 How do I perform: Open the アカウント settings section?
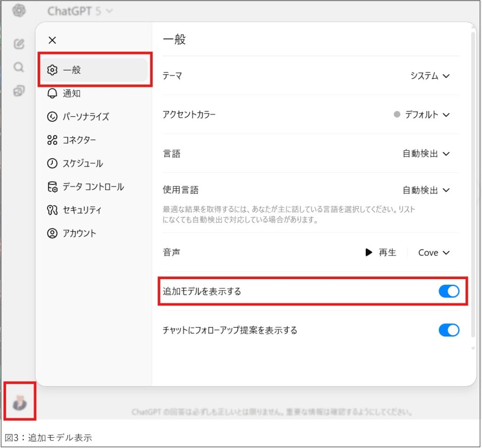point(79,233)
